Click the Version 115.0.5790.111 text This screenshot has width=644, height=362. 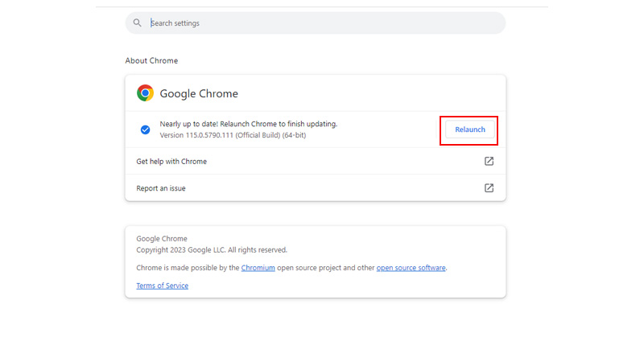pos(233,135)
